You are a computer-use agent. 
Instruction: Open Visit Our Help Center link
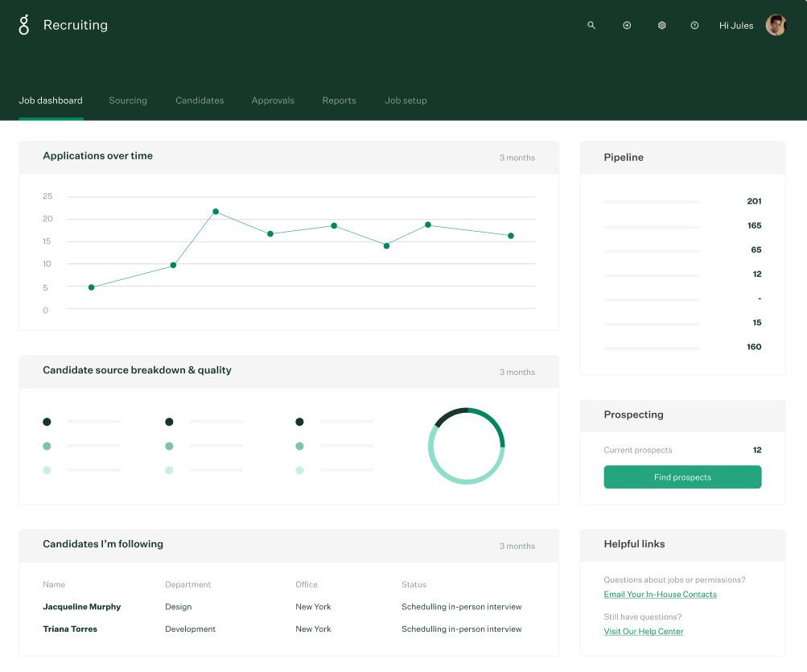click(x=644, y=631)
